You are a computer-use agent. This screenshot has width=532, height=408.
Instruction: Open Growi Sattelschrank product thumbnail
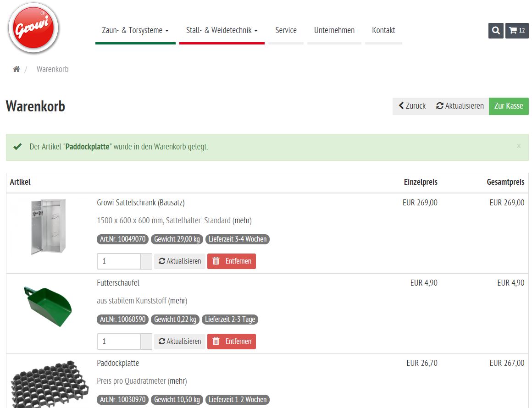pyautogui.click(x=48, y=226)
